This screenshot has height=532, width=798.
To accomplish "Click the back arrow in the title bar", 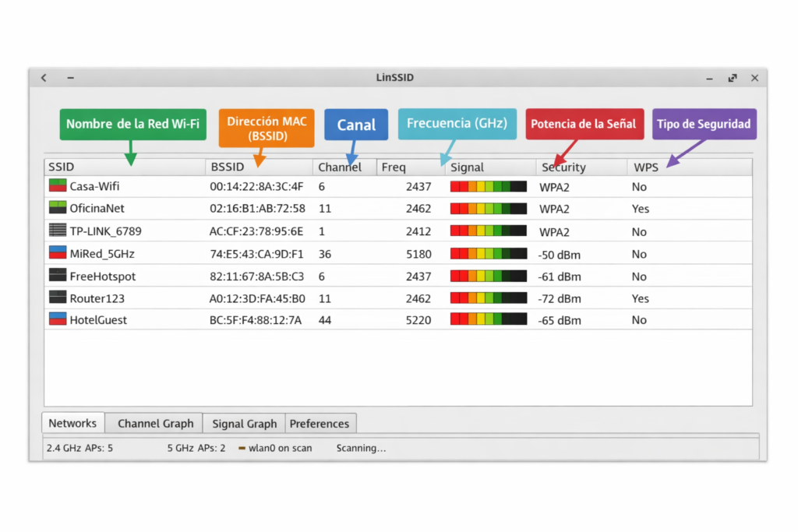I will pos(43,77).
